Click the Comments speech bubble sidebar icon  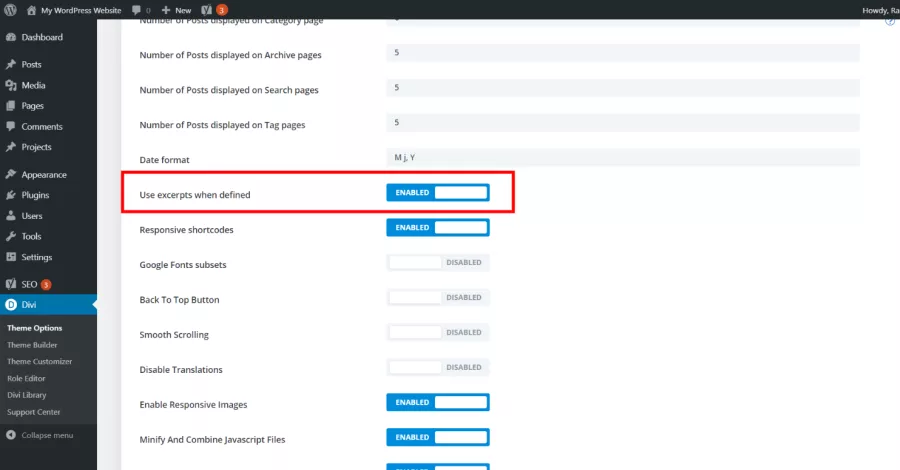pyautogui.click(x=11, y=126)
